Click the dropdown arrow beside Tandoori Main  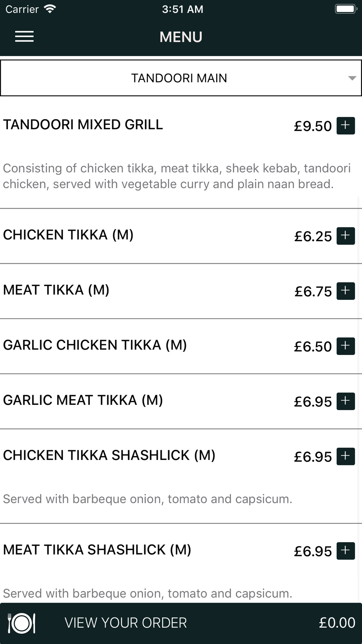[x=352, y=78]
